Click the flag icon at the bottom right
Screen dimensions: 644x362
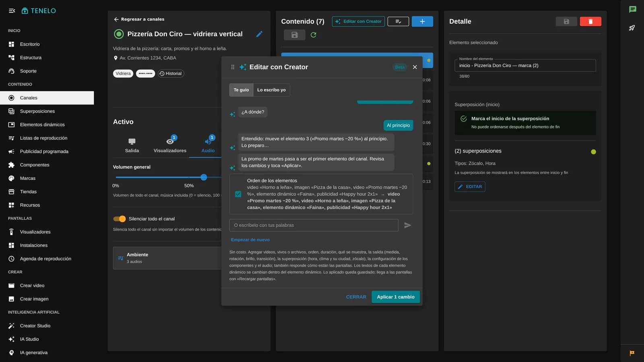pyautogui.click(x=632, y=353)
